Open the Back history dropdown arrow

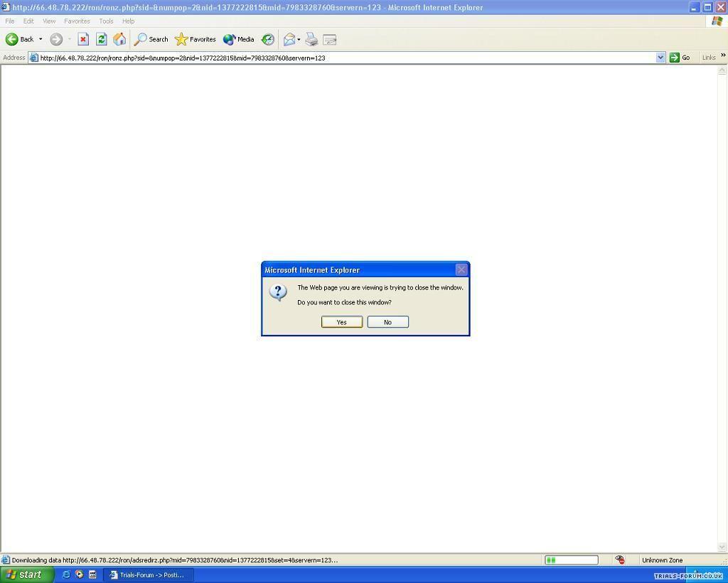click(x=41, y=39)
